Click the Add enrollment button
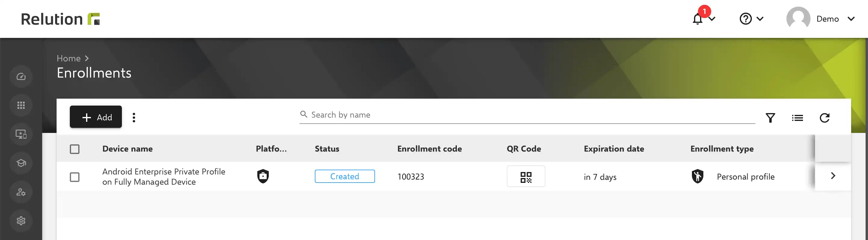 (x=96, y=117)
